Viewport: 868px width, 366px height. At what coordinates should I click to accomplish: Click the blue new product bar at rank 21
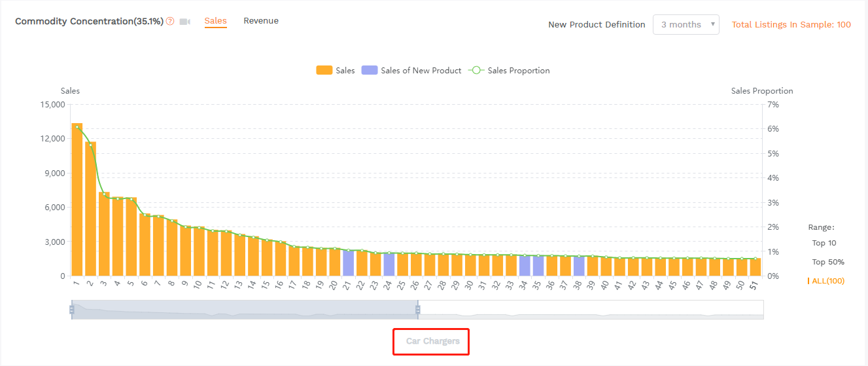(349, 263)
